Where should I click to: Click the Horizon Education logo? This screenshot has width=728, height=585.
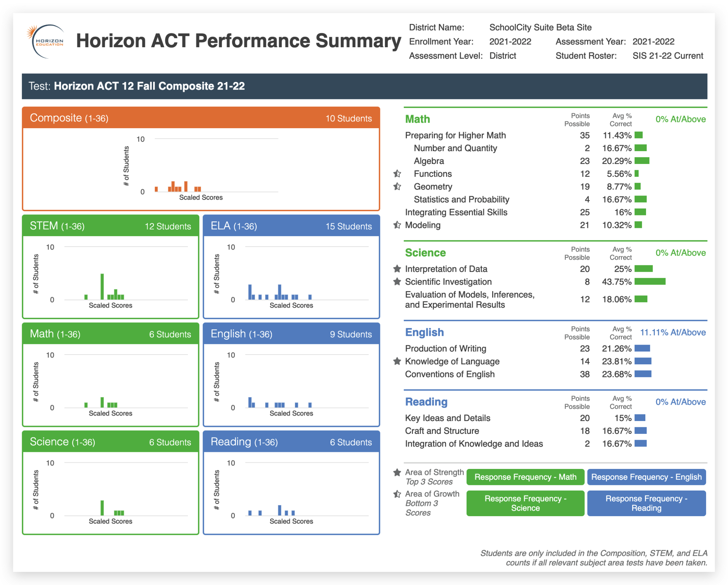46,41
